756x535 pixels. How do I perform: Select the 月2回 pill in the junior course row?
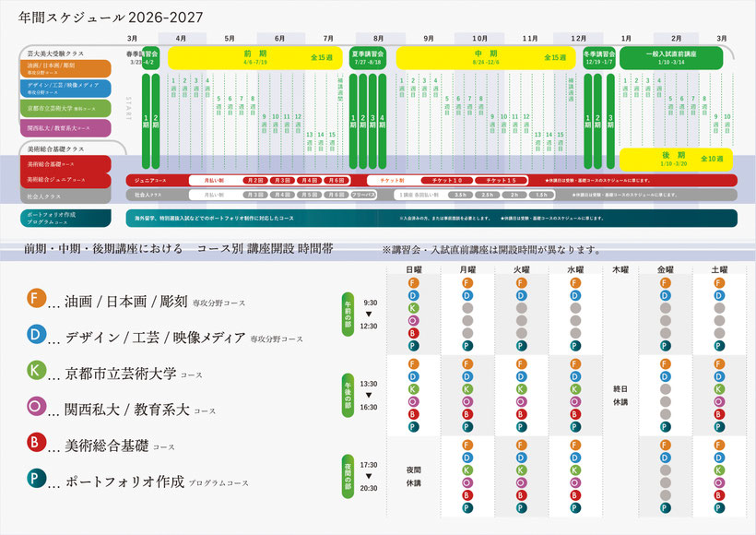(x=255, y=181)
